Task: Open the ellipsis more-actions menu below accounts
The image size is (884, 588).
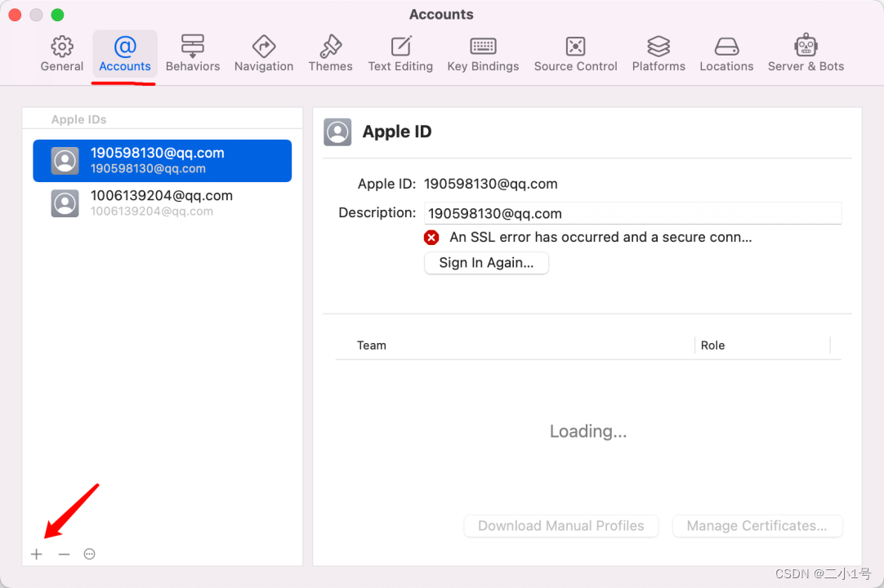Action: pos(89,555)
